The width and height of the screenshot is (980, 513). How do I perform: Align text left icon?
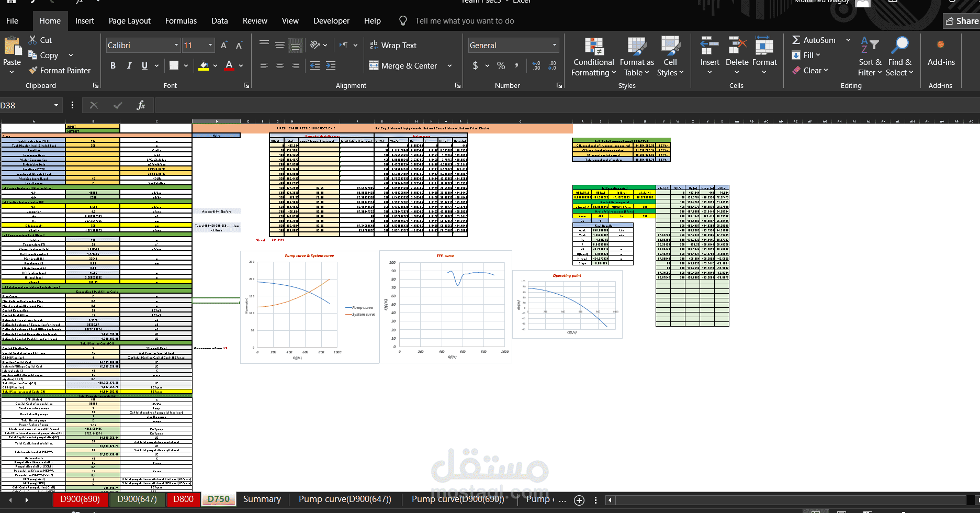(264, 65)
